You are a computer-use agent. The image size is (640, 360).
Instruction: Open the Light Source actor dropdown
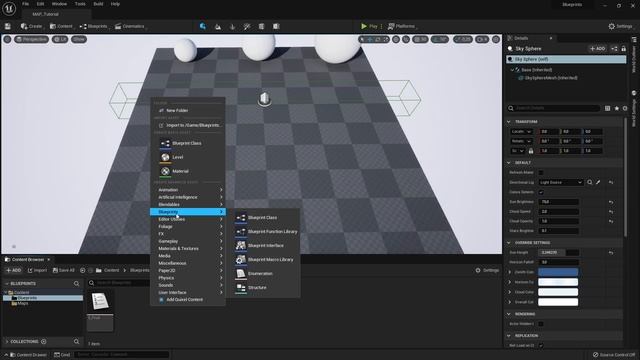[x=560, y=182]
